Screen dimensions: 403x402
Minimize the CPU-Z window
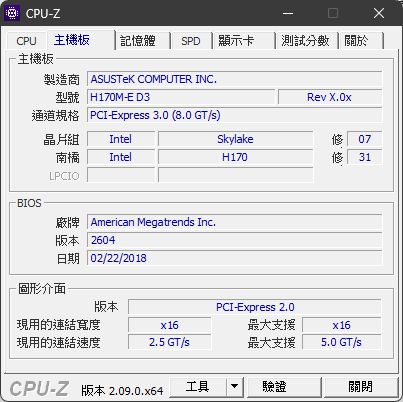(x=288, y=13)
